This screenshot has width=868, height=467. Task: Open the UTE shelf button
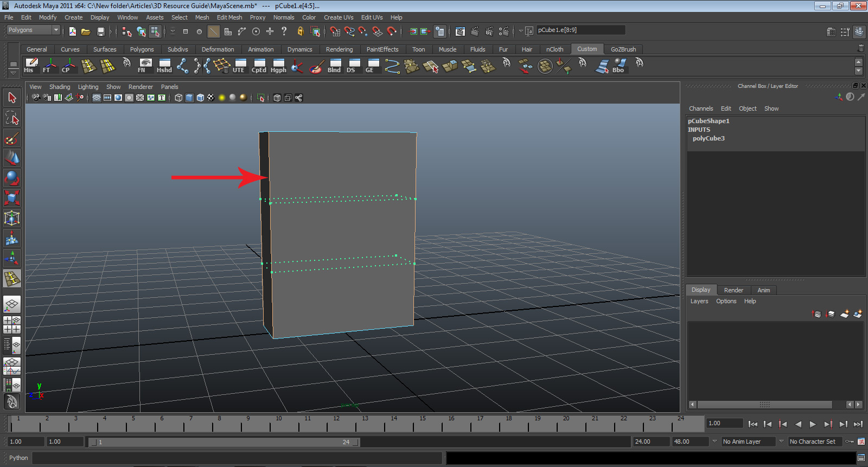pos(239,66)
